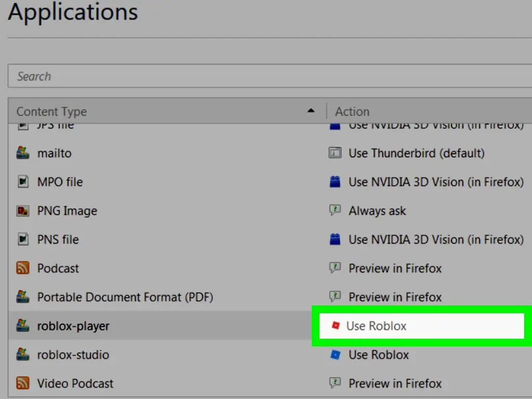Screen dimensions: 532x399
Task: Open the NVIDIA 3D Vision action for PNS file
Action: [x=436, y=240]
